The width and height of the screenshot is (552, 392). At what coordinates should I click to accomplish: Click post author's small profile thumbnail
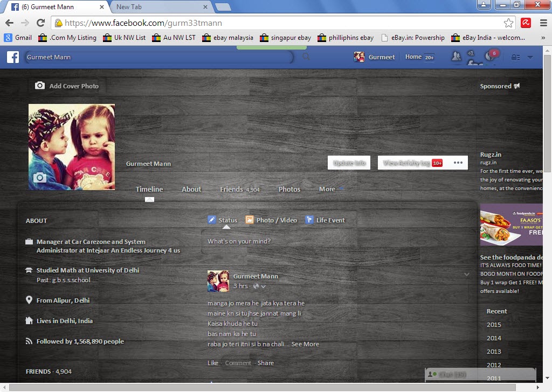pyautogui.click(x=218, y=281)
